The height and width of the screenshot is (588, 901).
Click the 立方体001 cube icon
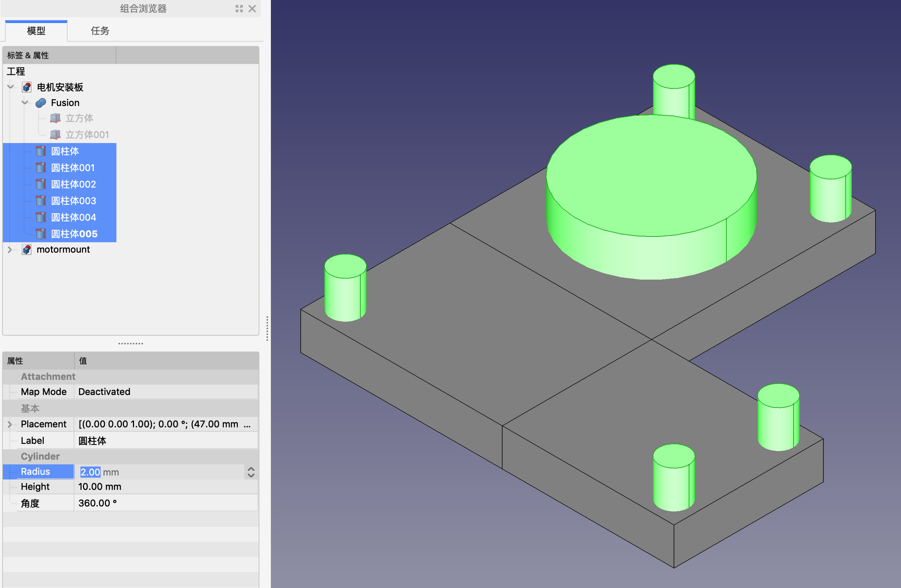click(55, 135)
